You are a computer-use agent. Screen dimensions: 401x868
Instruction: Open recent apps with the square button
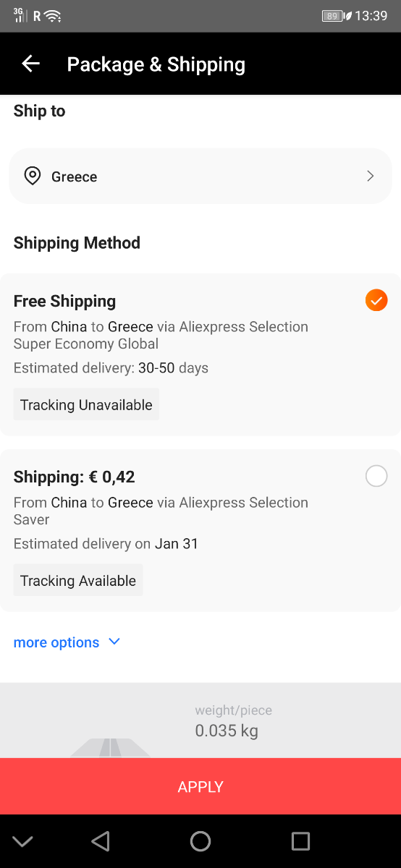(x=300, y=841)
